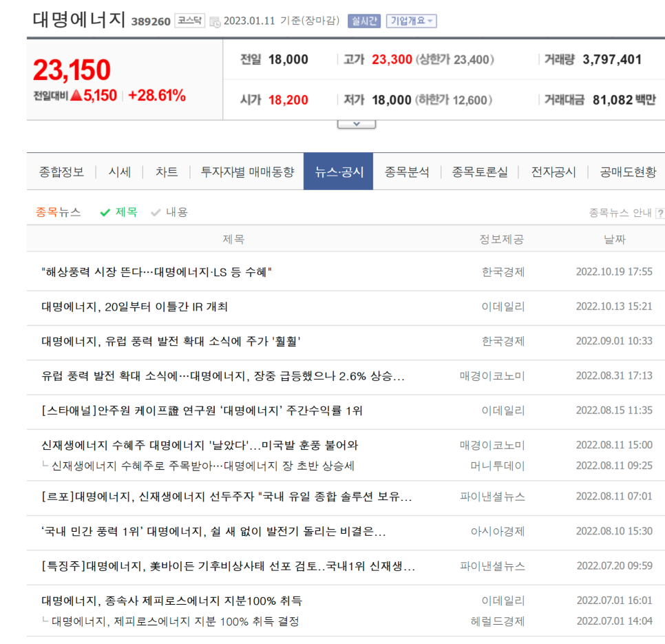665x644 pixels.
Task: Open article "해상풍력 시장 뜬다…대명에너지·LS 등 수혜"
Action: pyautogui.click(x=156, y=272)
